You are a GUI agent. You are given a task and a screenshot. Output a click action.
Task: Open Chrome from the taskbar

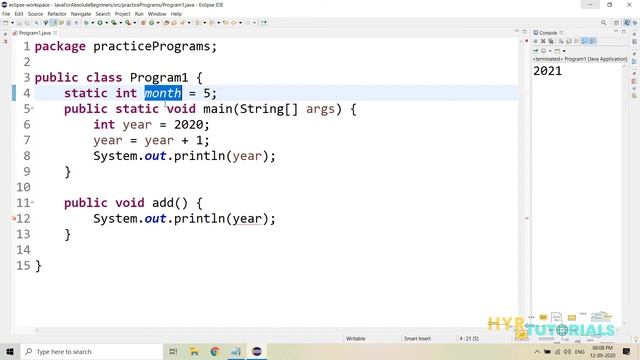[x=215, y=351]
